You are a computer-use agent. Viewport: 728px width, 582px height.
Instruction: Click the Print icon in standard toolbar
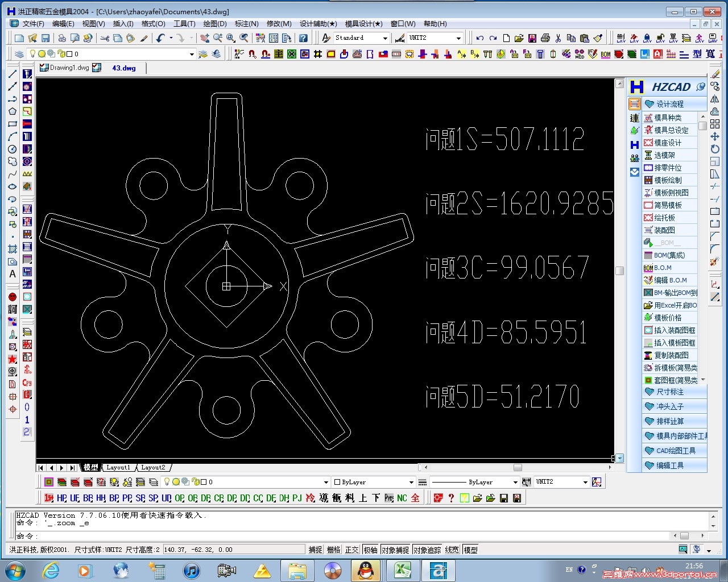(62, 38)
